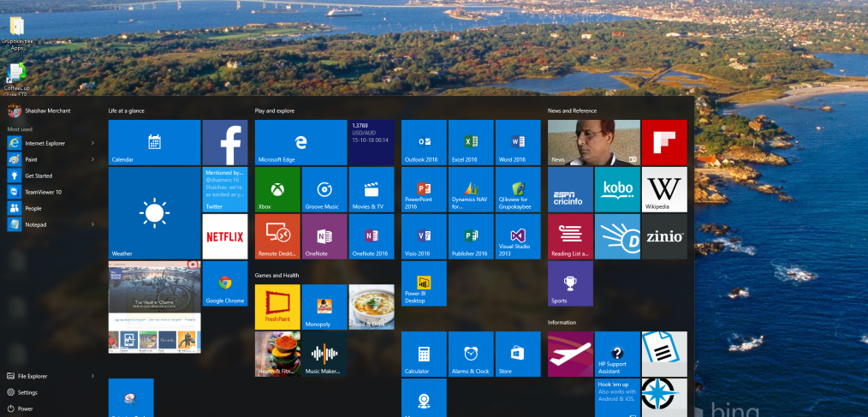Image resolution: width=868 pixels, height=417 pixels.
Task: Open the Wikipedia tile
Action: 664,189
